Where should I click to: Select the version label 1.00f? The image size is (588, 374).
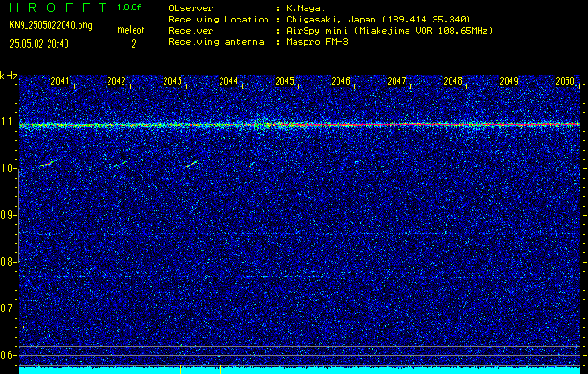tap(129, 7)
